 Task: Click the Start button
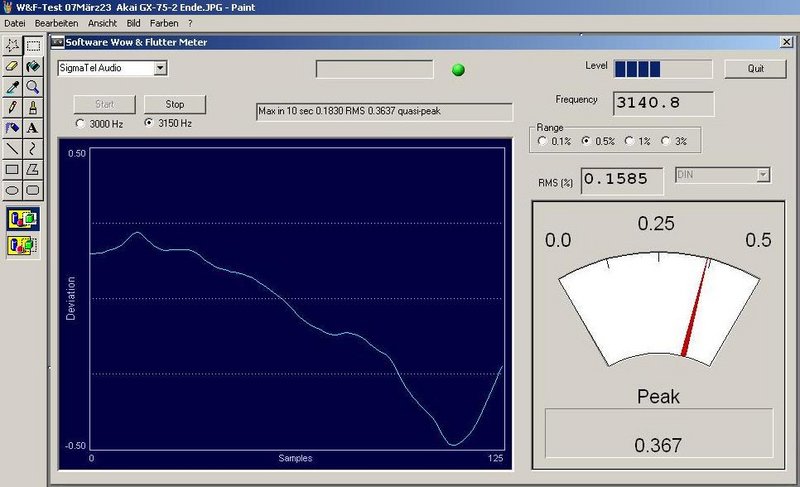[105, 105]
